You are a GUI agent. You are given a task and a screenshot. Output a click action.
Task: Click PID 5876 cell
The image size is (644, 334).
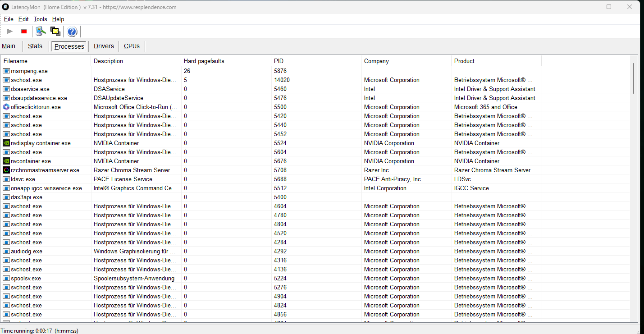[280, 71]
